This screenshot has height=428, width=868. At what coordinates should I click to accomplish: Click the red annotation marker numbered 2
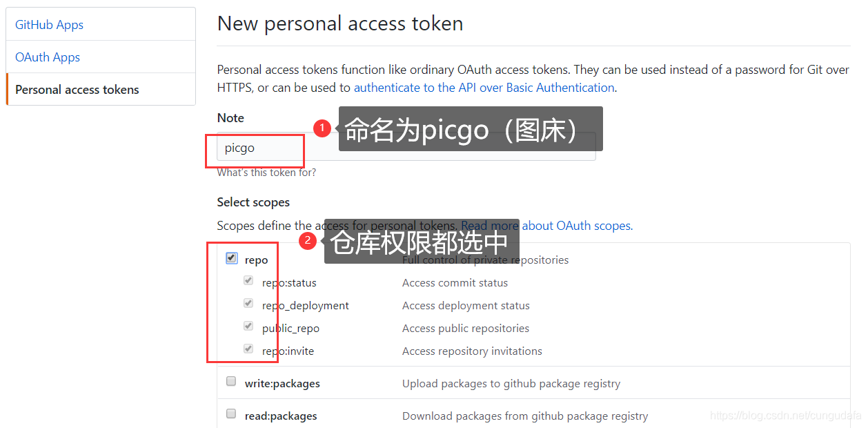point(308,241)
